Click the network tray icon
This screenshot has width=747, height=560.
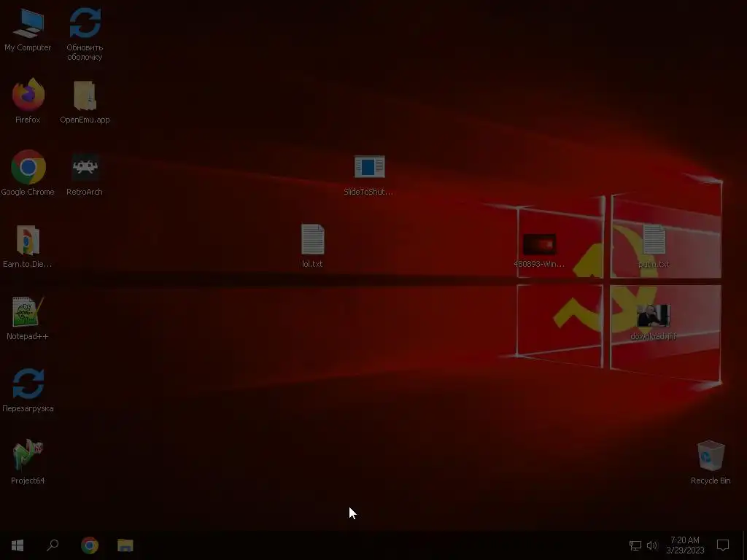coord(635,545)
